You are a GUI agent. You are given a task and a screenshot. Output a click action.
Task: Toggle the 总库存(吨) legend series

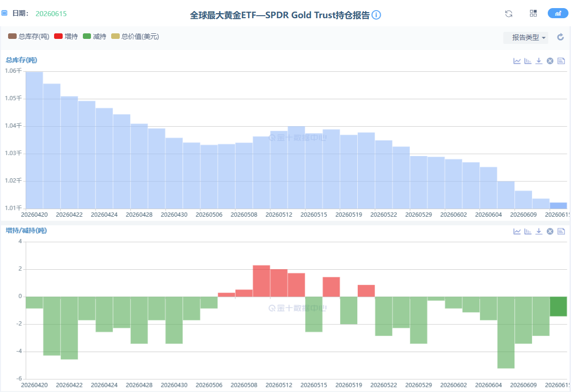tap(28, 36)
